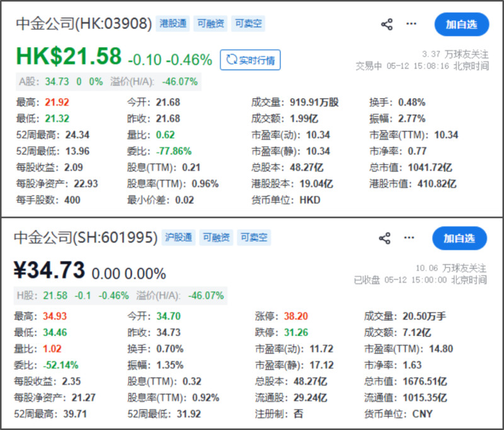This screenshot has width=504, height=430.
Task: Click 振幅 value 1.35%
Action: 169,365
